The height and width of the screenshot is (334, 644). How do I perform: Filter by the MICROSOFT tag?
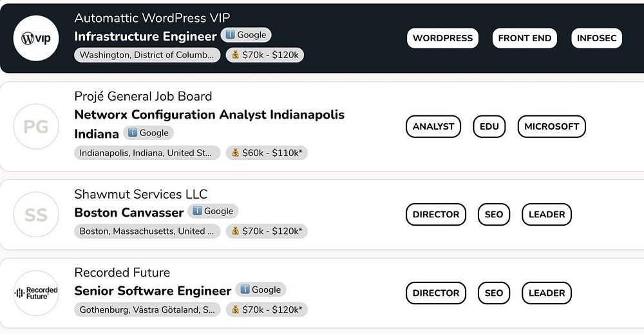click(551, 126)
